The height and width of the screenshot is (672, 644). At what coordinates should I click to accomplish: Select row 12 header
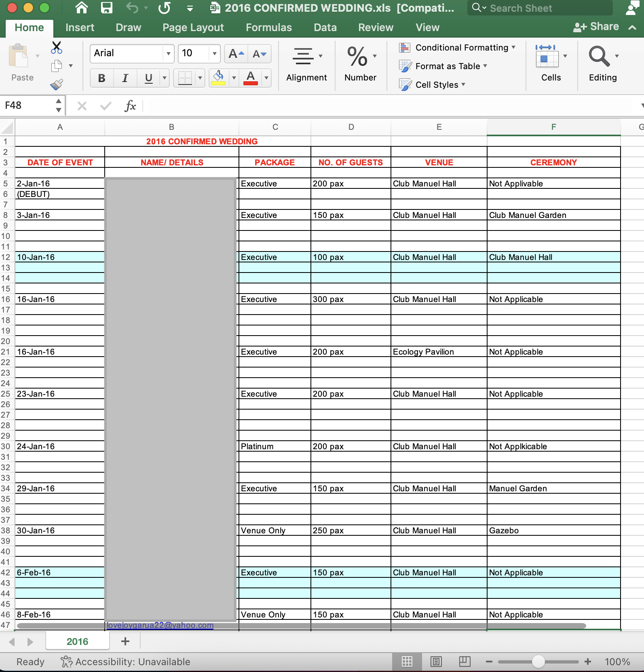(x=6, y=257)
